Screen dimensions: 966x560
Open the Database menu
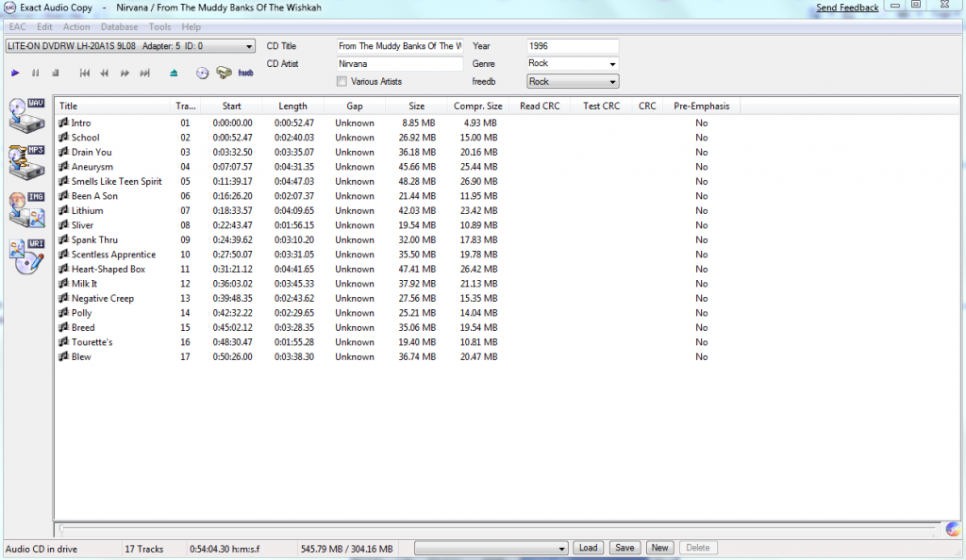[x=119, y=27]
